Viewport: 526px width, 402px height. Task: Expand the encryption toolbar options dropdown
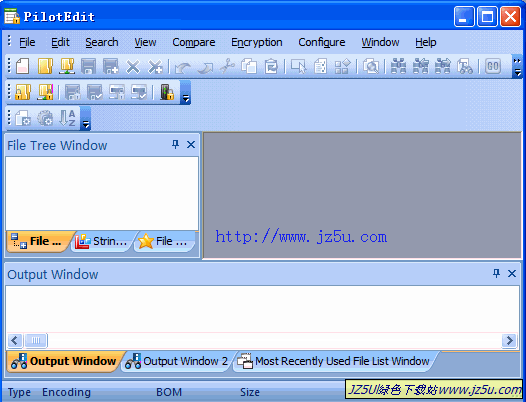point(186,93)
